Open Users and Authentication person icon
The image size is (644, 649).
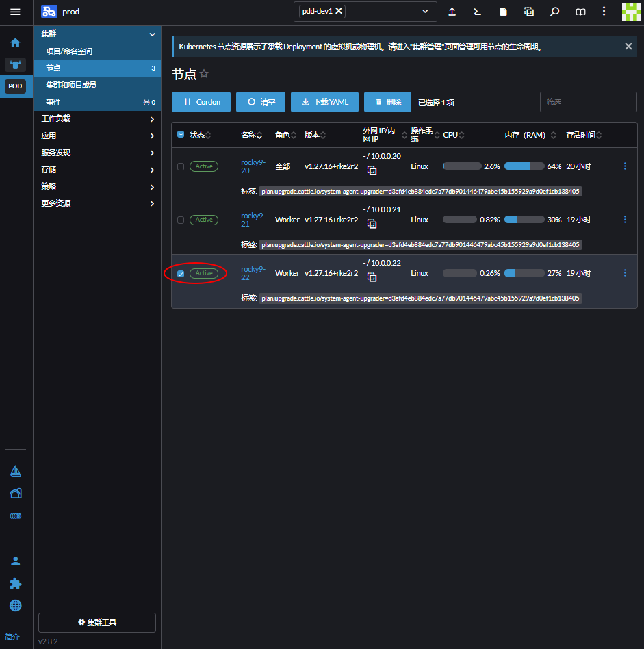[16, 561]
